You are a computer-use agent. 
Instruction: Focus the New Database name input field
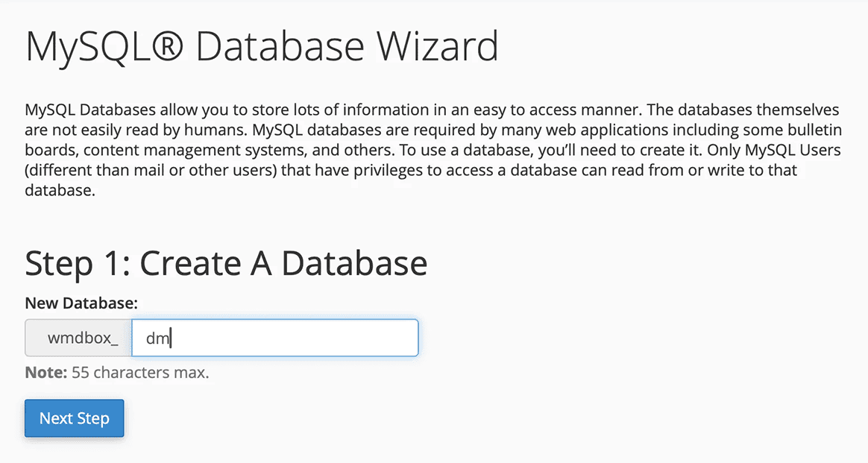click(274, 338)
